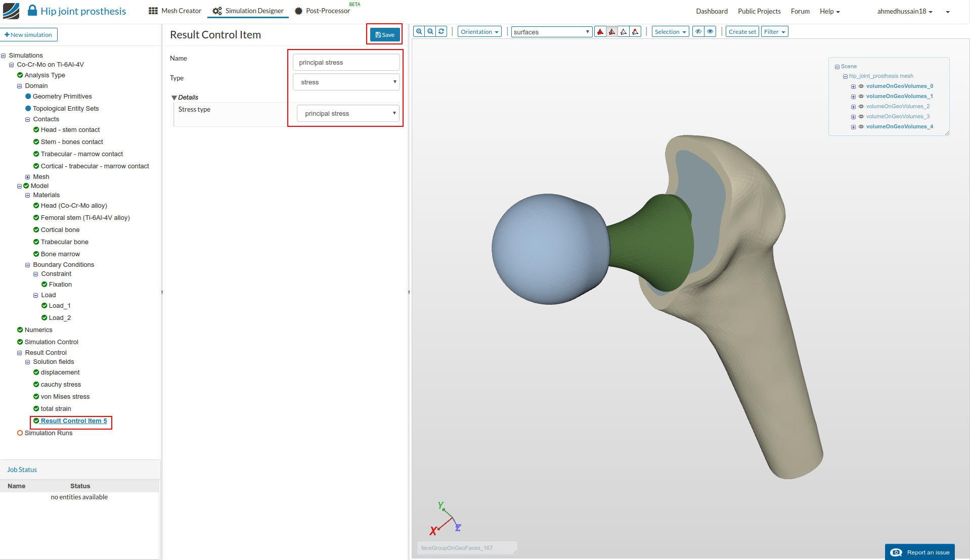Image resolution: width=970 pixels, height=560 pixels.
Task: Toggle visibility of volumeOnGeoVolumes_0
Action: click(x=861, y=86)
